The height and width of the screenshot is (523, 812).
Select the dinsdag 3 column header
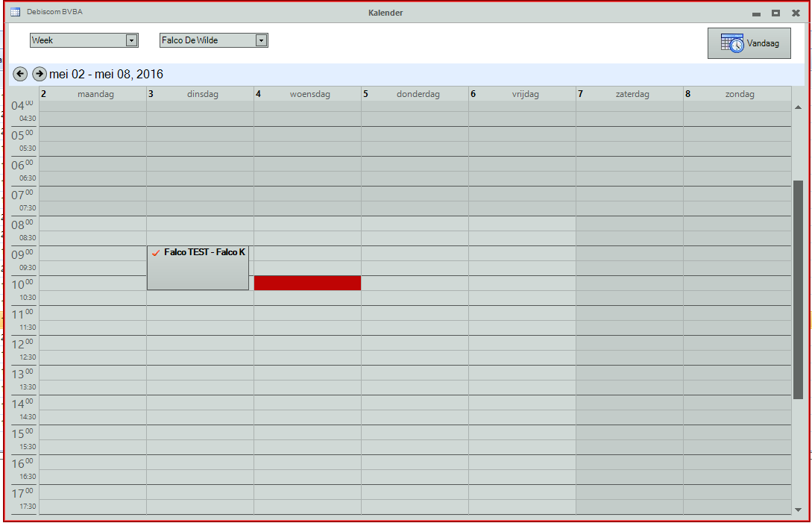tap(200, 94)
